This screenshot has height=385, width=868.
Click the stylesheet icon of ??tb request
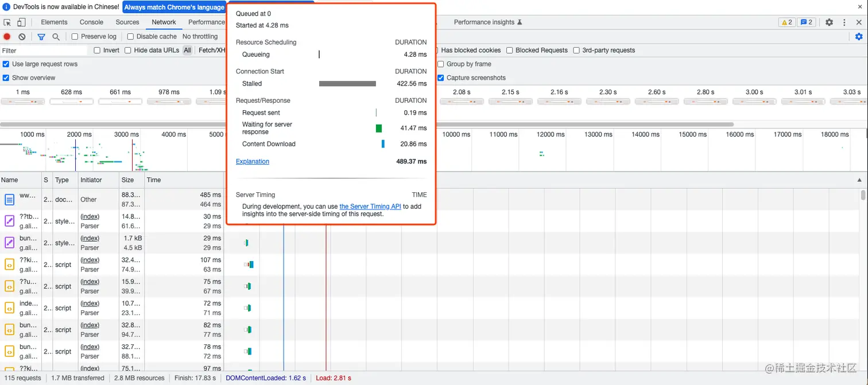(x=9, y=221)
